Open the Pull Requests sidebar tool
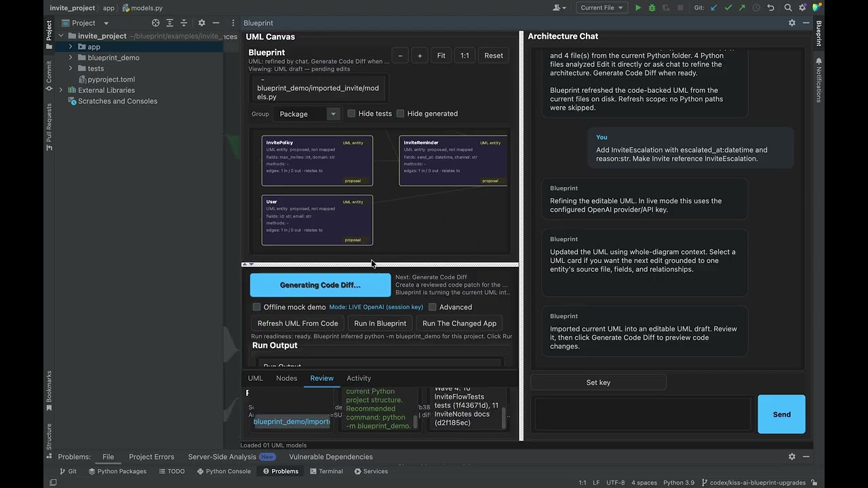Image resolution: width=868 pixels, height=488 pixels. pos(49,127)
